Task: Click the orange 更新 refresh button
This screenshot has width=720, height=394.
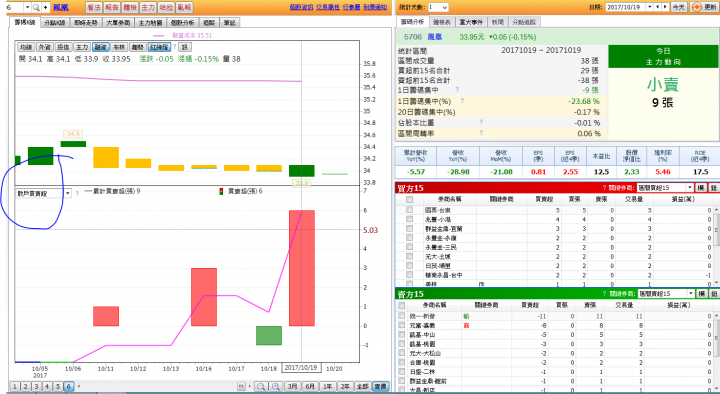Action: pyautogui.click(x=704, y=7)
